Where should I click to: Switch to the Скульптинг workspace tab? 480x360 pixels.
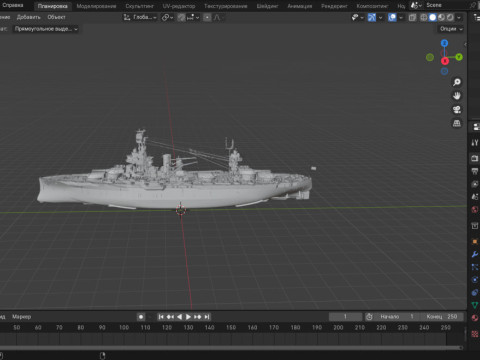pos(139,6)
